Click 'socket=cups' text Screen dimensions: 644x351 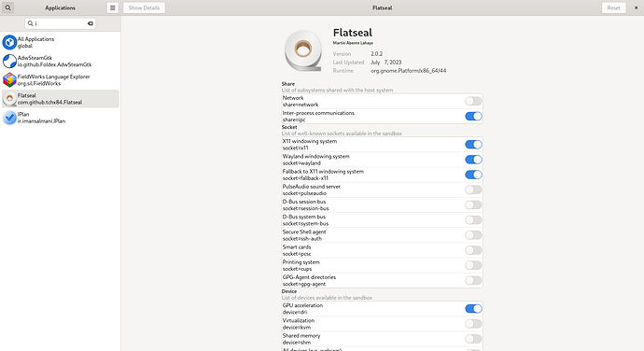coord(297,269)
